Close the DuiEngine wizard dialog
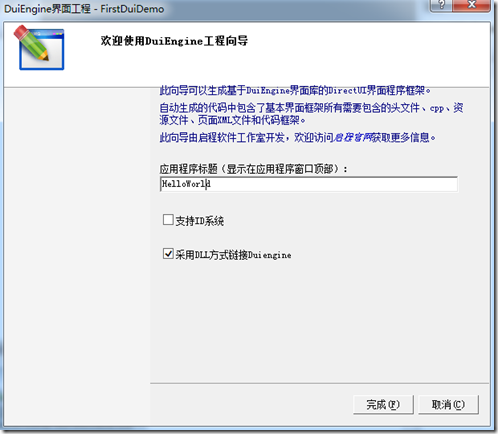498x434 pixels. (471, 5)
